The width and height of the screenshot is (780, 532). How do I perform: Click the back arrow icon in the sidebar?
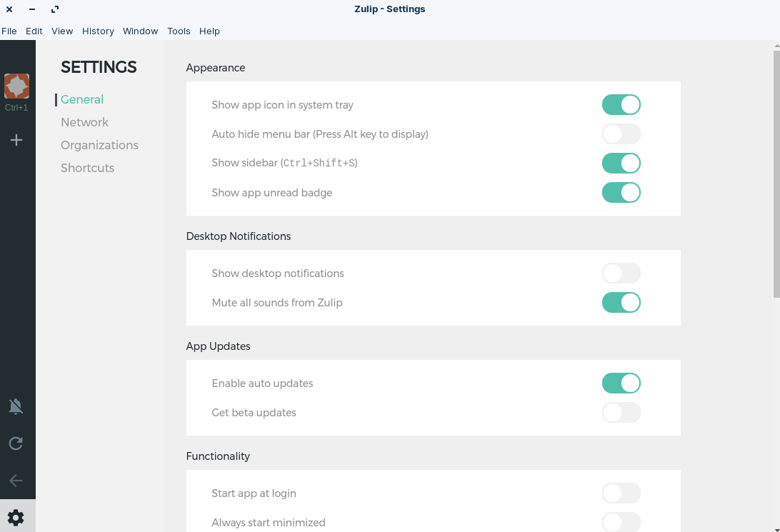pyautogui.click(x=16, y=480)
